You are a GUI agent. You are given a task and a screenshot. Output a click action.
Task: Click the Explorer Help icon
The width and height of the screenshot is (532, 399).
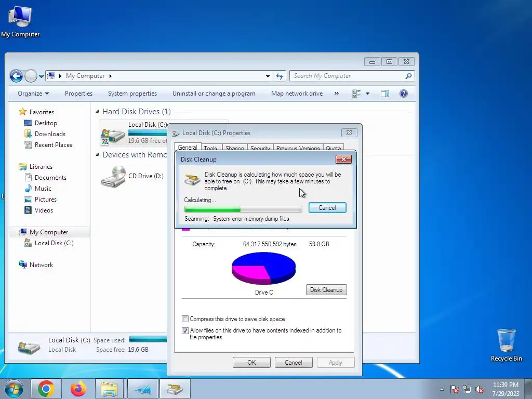click(x=403, y=94)
